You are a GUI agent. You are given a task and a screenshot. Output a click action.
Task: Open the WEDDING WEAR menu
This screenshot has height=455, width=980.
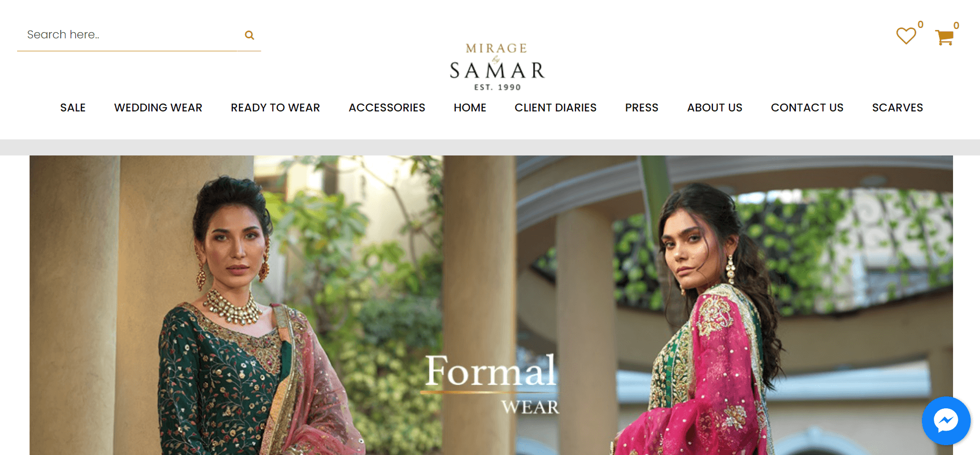click(x=158, y=108)
